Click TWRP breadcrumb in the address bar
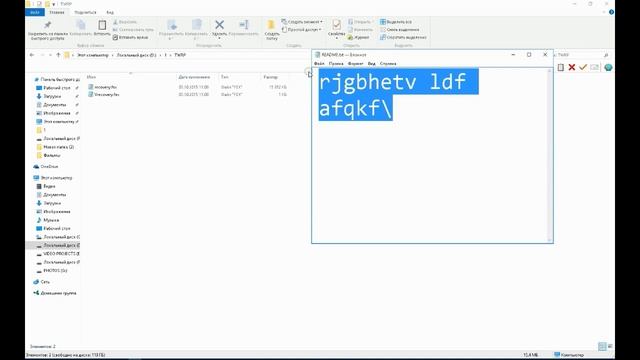The image size is (640, 360). [x=180, y=55]
